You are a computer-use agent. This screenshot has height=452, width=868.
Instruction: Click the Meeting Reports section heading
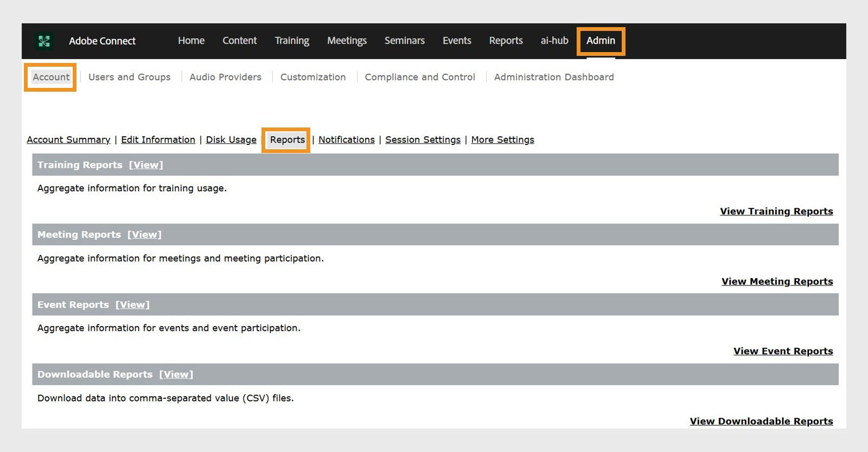coord(79,235)
